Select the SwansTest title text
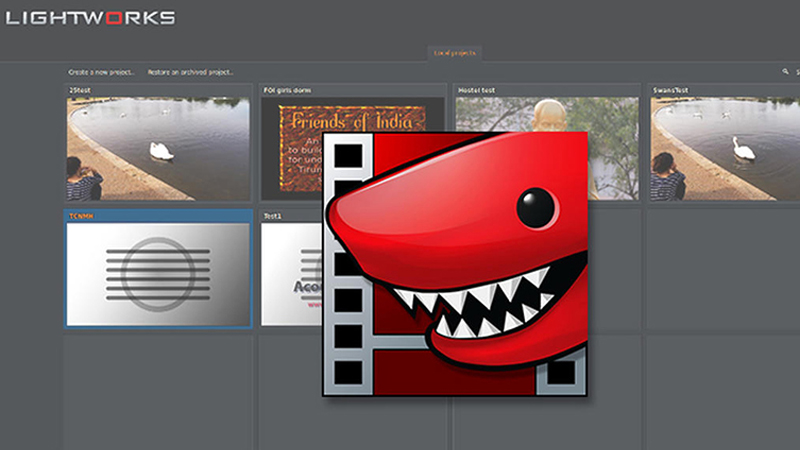Viewport: 800px width, 450px height. [x=669, y=90]
